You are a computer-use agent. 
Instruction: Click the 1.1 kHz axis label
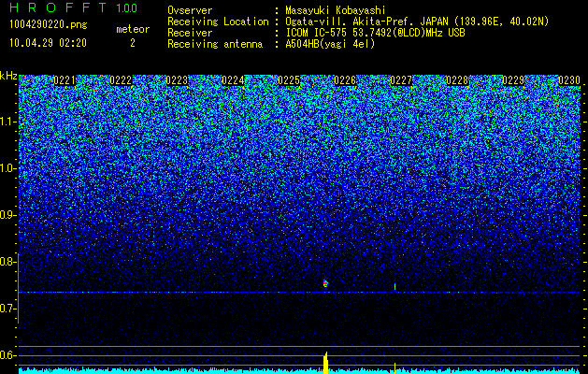[x=8, y=122]
